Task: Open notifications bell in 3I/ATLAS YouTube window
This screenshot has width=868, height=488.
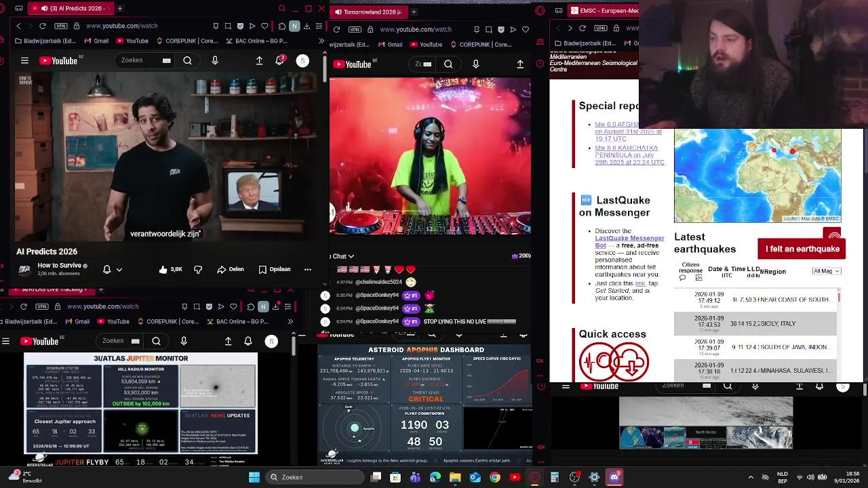Action: (x=248, y=341)
